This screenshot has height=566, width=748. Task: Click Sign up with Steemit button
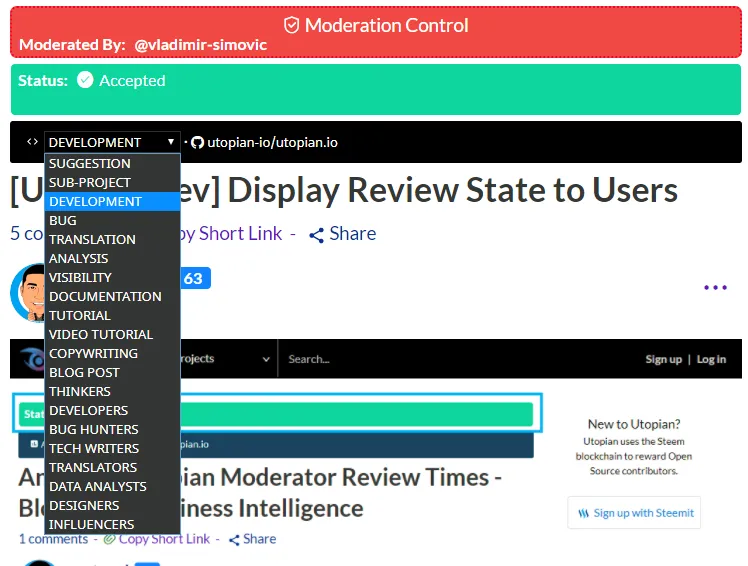tap(634, 513)
